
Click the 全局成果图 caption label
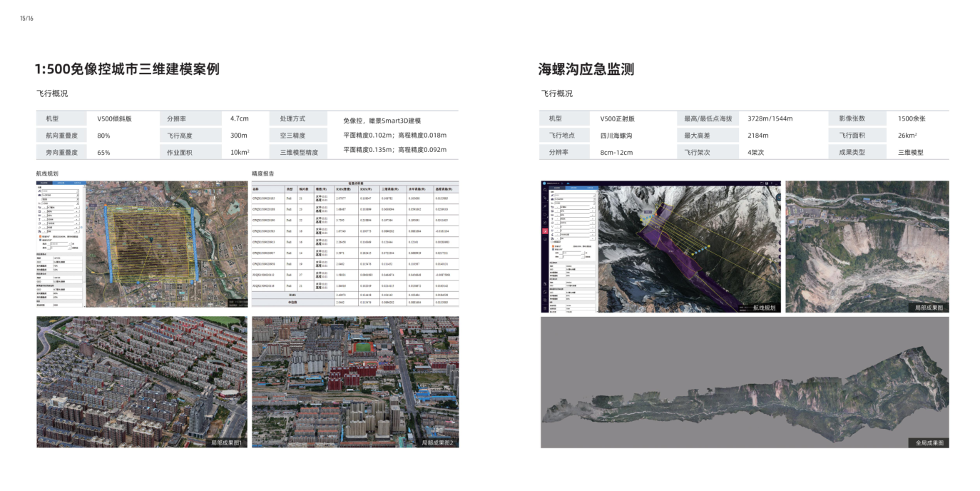[x=929, y=442]
